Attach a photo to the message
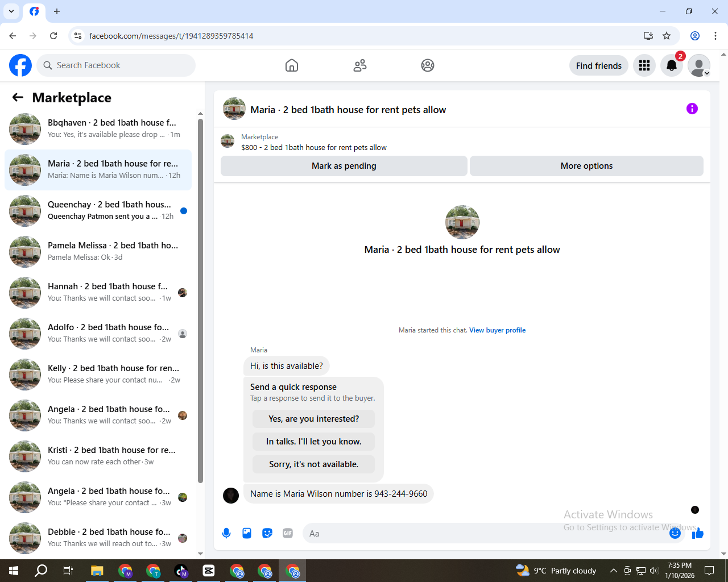The height and width of the screenshot is (582, 728). point(247,533)
